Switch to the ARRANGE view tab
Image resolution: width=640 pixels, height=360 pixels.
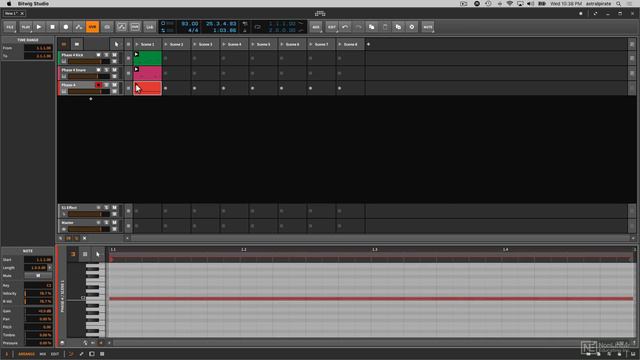27,354
